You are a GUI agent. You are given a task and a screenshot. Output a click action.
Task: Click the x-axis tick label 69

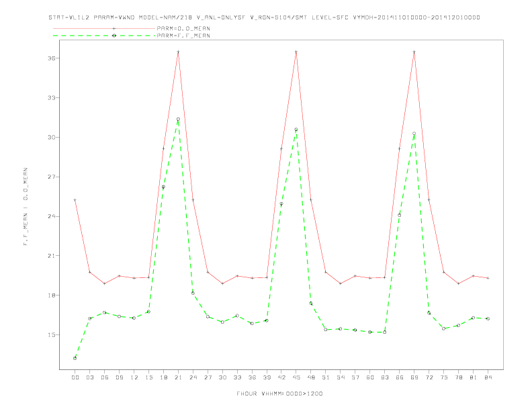414,377
